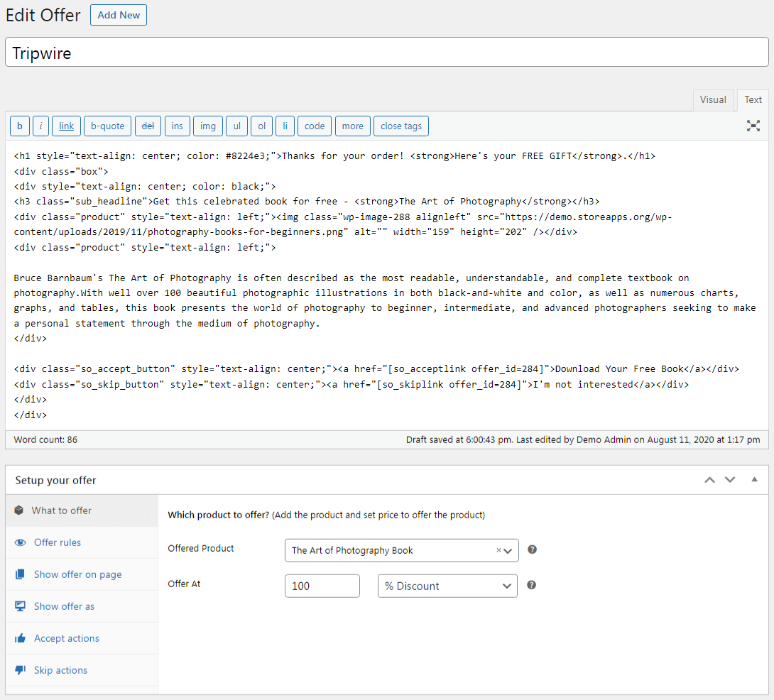Toggle distraction-free fullscreen editor icon

[753, 126]
